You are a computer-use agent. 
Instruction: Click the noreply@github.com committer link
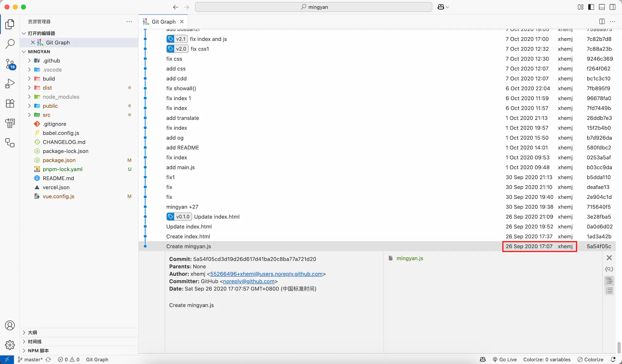(248, 281)
